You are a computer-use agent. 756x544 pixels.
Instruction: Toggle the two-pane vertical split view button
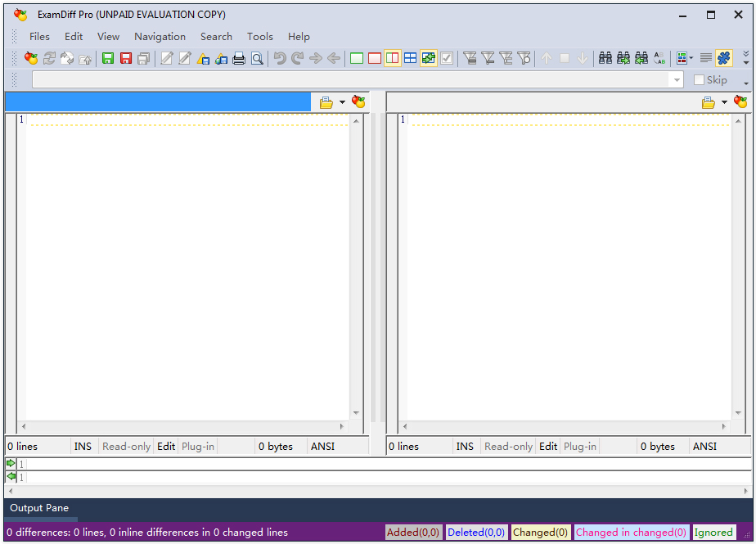[392, 58]
